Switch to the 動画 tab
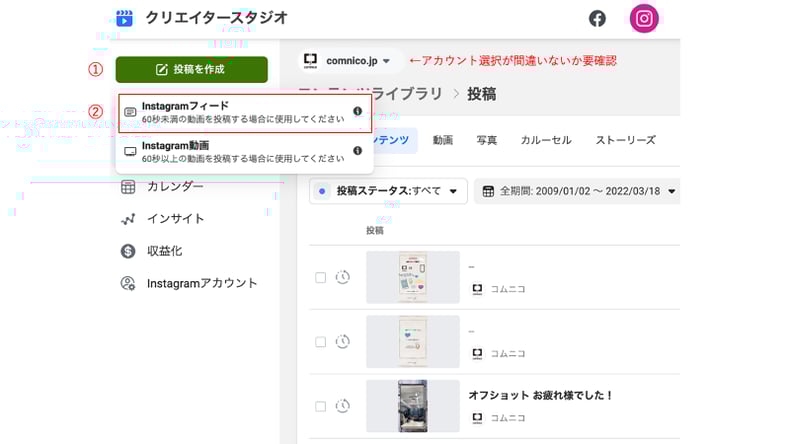 pyautogui.click(x=443, y=140)
